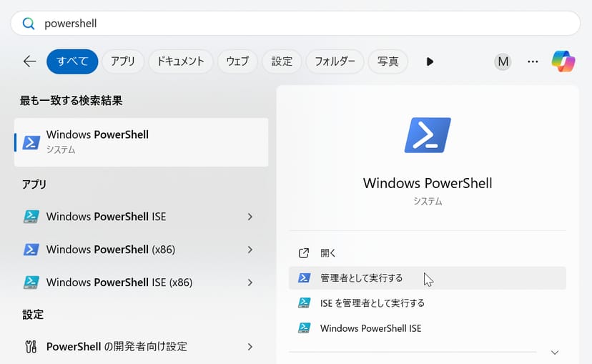This screenshot has height=364, width=592.
Task: Click the Windows PowerShell ISE app icon in list
Action: (x=31, y=217)
